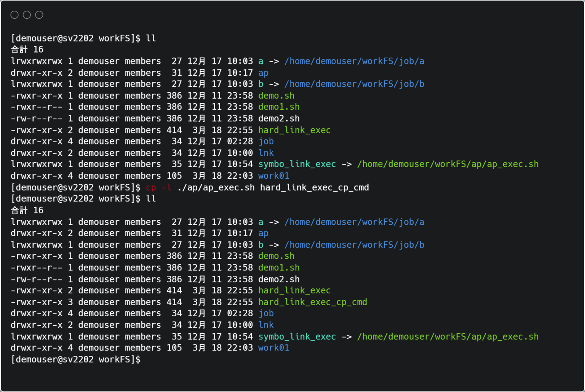Click "合計 16" in the first listing
Screen dimensions: 585x392
[27, 50]
